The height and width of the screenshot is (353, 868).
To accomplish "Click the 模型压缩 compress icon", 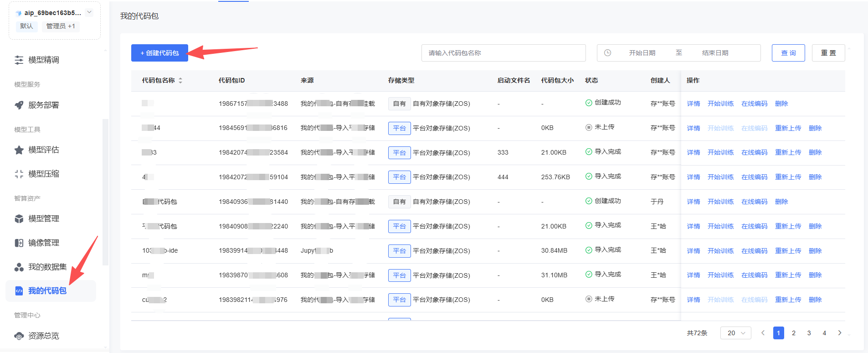I will pos(19,174).
